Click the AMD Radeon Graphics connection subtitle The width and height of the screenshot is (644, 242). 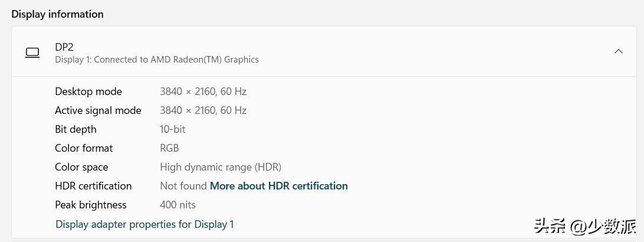coord(156,60)
